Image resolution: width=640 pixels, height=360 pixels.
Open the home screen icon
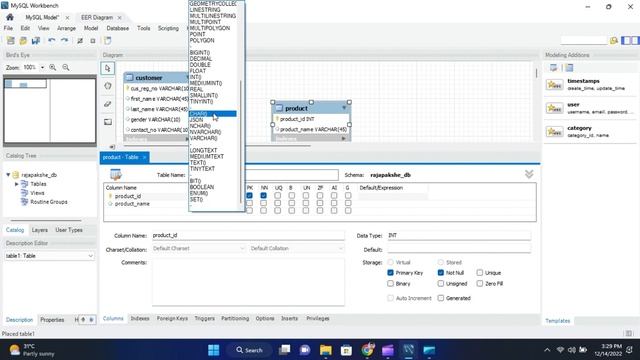[10, 17]
